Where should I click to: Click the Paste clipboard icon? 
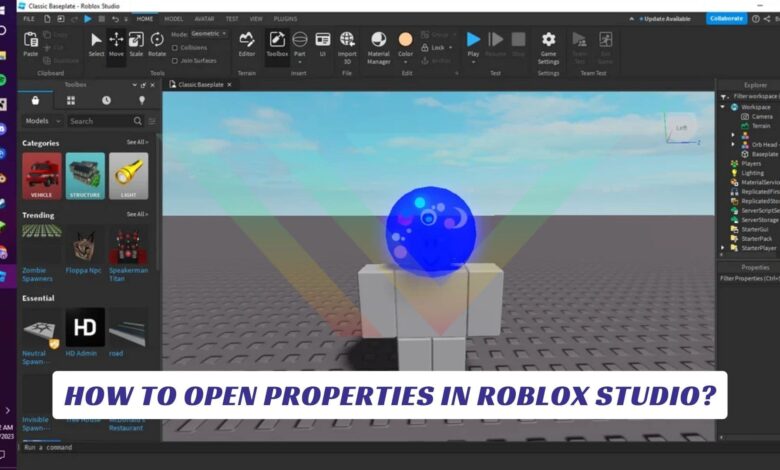click(x=30, y=40)
